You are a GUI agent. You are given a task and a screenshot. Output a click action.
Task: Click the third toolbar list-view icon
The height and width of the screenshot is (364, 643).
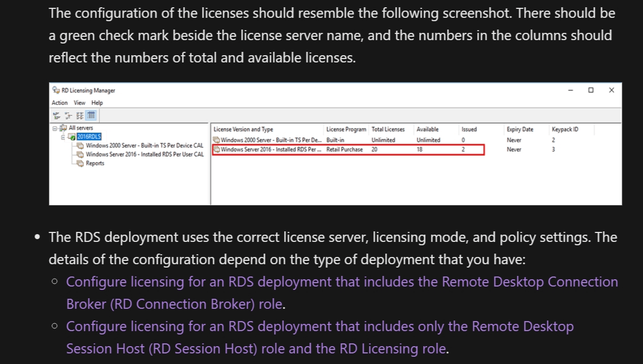(80, 115)
